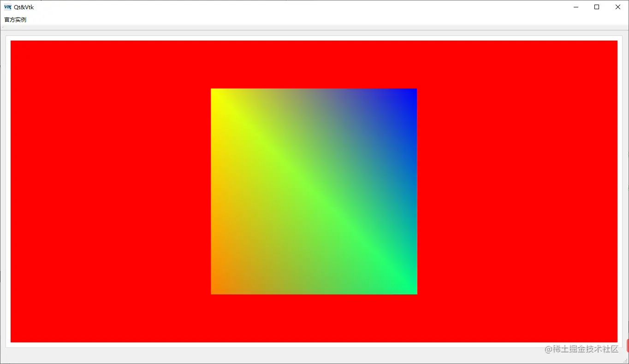Click the red area right of the gradient quad
629x364 pixels.
516,191
